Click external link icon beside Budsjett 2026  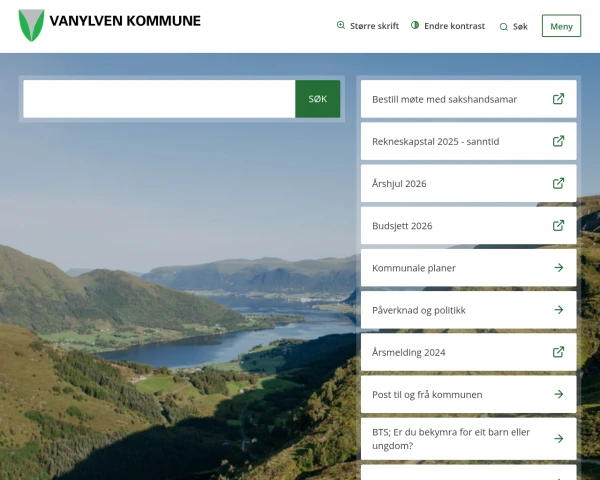click(558, 226)
